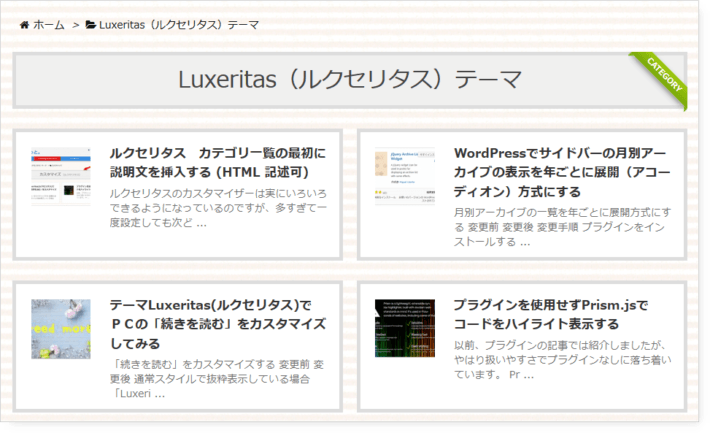Click the excerpt starting 月別アーカイブの一覧を
Viewport: 710px width, 433px height.
562,226
